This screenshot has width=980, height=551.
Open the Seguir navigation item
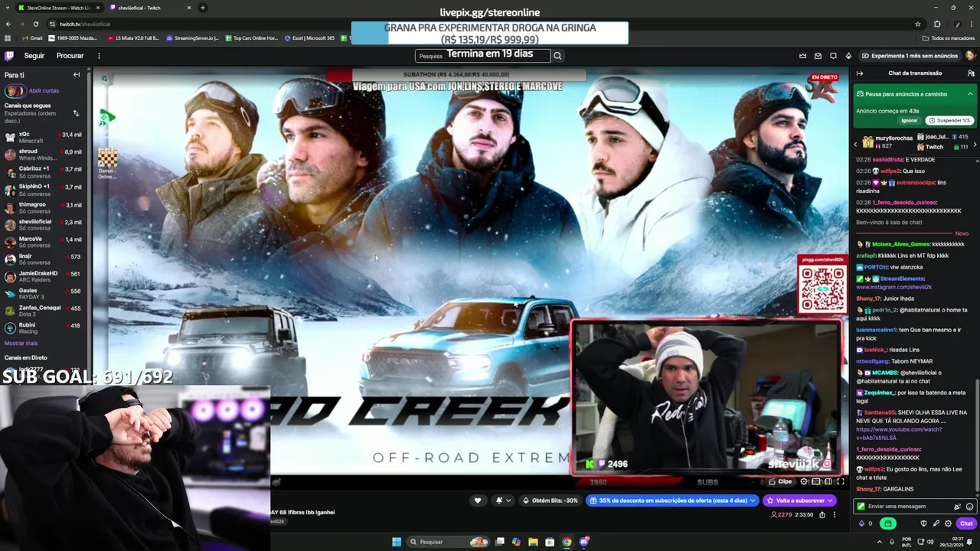coord(34,56)
